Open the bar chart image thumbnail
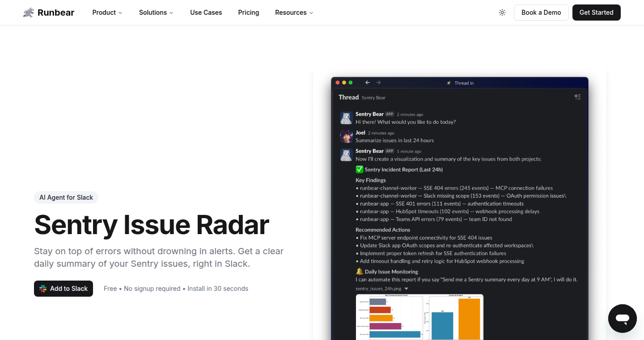 [x=419, y=317]
